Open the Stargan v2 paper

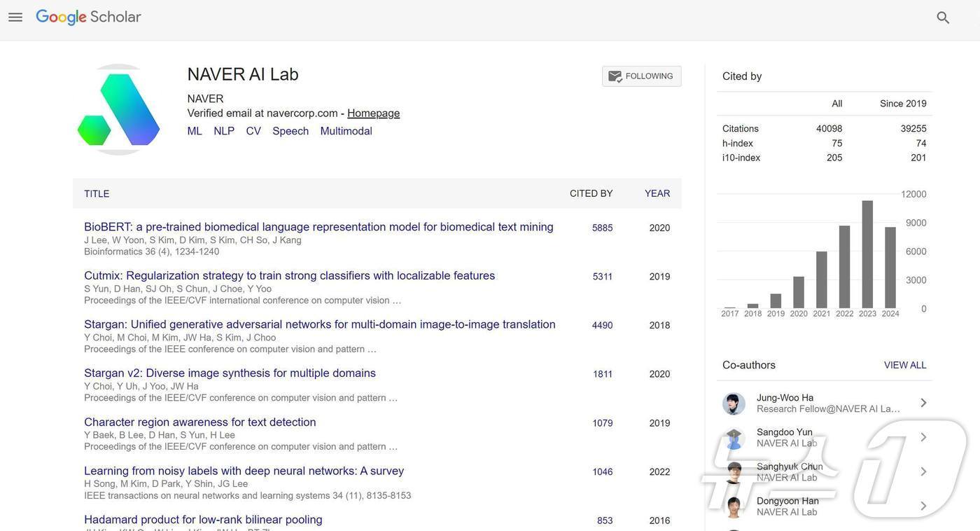coord(230,373)
